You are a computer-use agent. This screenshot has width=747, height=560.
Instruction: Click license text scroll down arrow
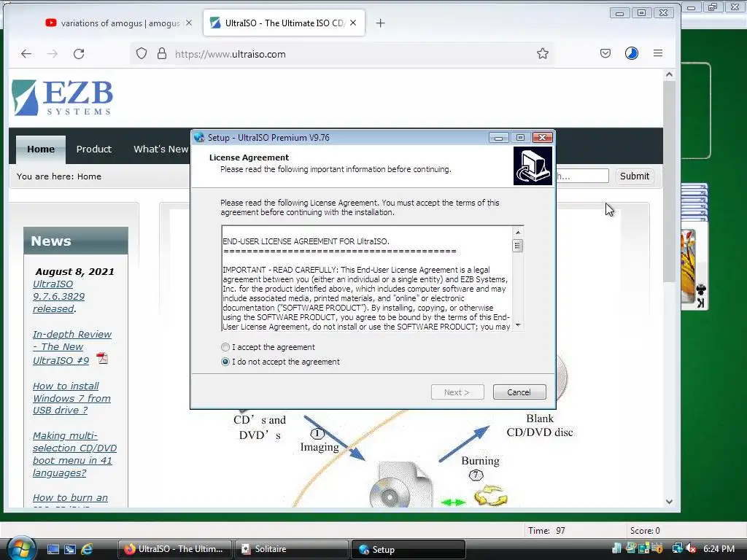[x=518, y=325]
